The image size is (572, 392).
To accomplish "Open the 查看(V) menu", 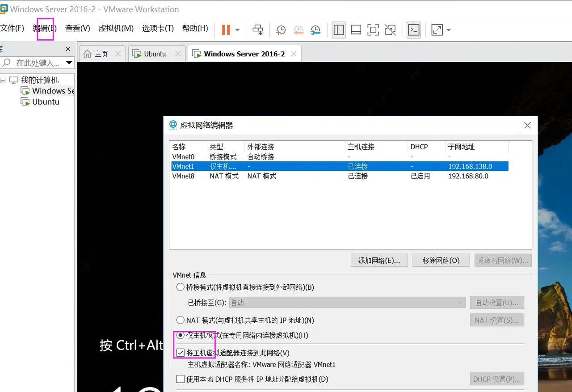I will pyautogui.click(x=78, y=29).
